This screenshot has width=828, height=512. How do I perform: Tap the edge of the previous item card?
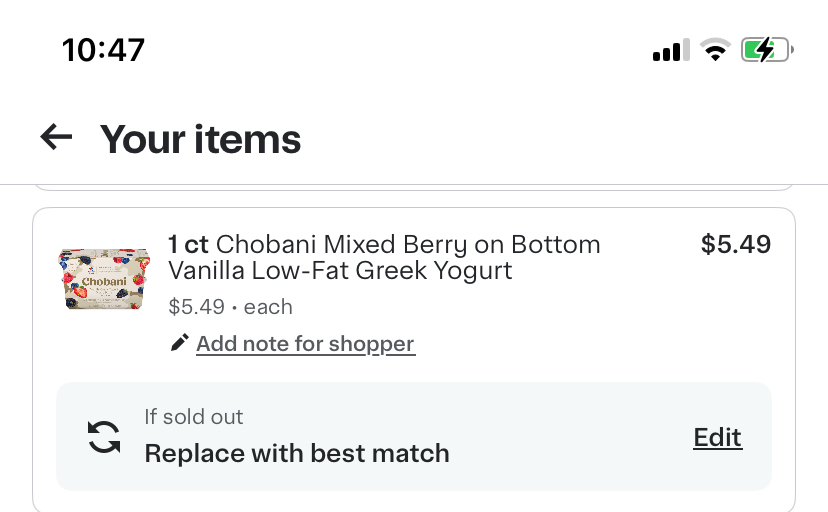pyautogui.click(x=414, y=188)
